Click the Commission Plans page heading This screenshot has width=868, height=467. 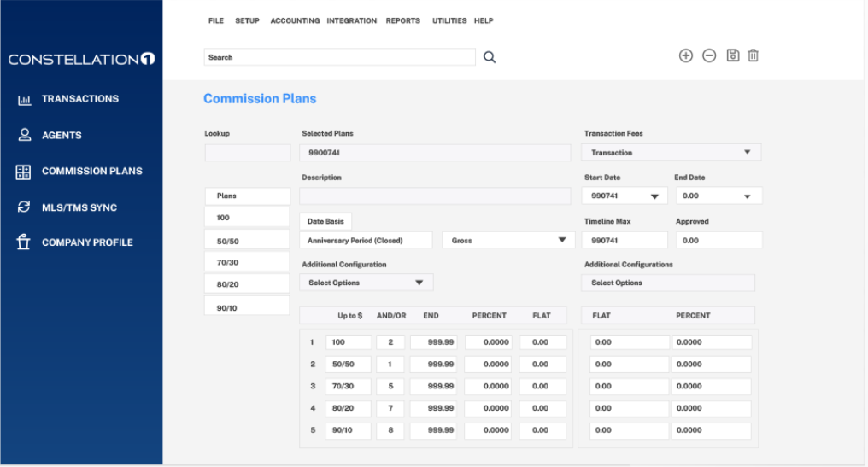[x=260, y=98]
